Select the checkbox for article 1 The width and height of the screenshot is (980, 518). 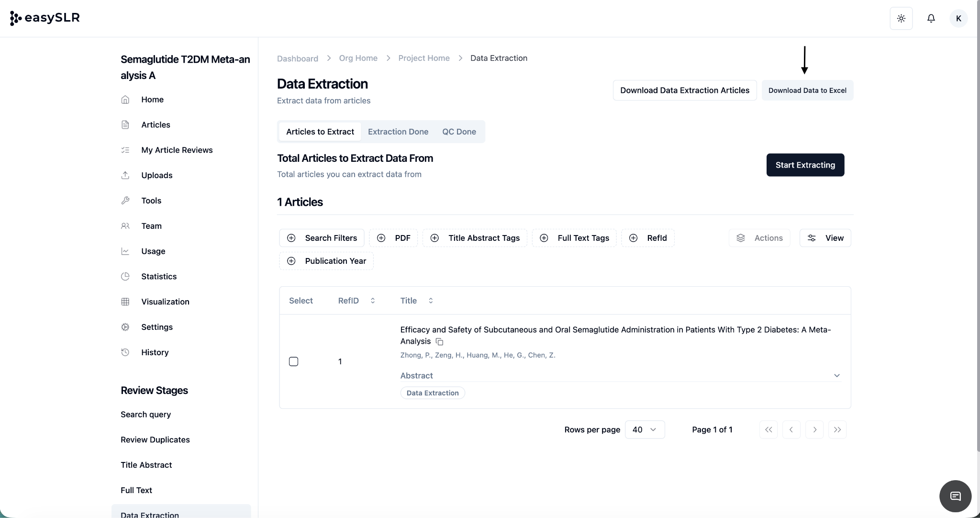[x=294, y=361]
